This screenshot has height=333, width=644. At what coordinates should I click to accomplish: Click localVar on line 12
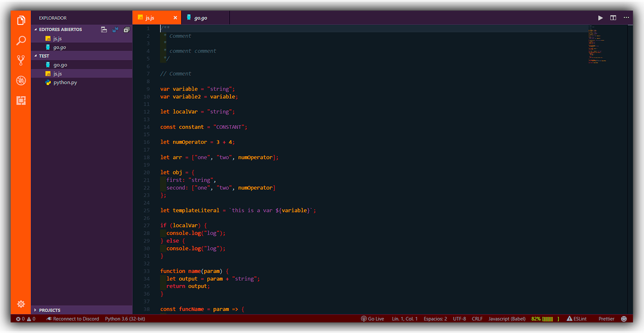(x=185, y=112)
